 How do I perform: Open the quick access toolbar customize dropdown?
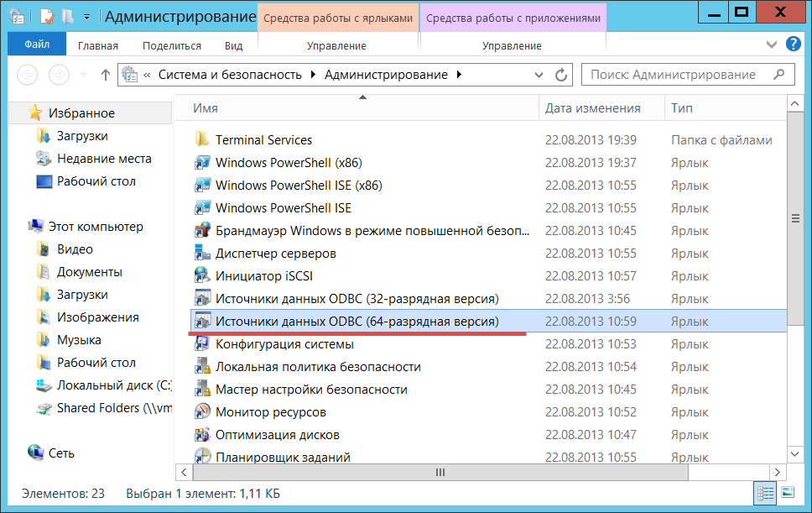(x=87, y=17)
